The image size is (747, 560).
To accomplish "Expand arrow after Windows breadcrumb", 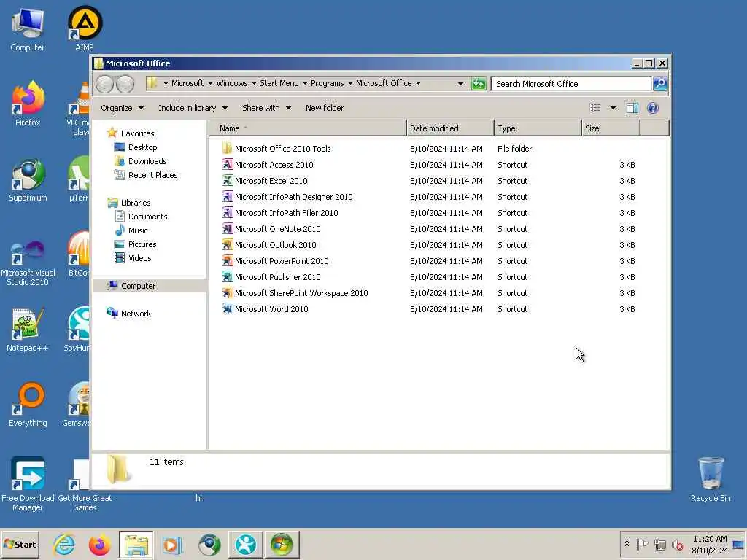I will (254, 83).
